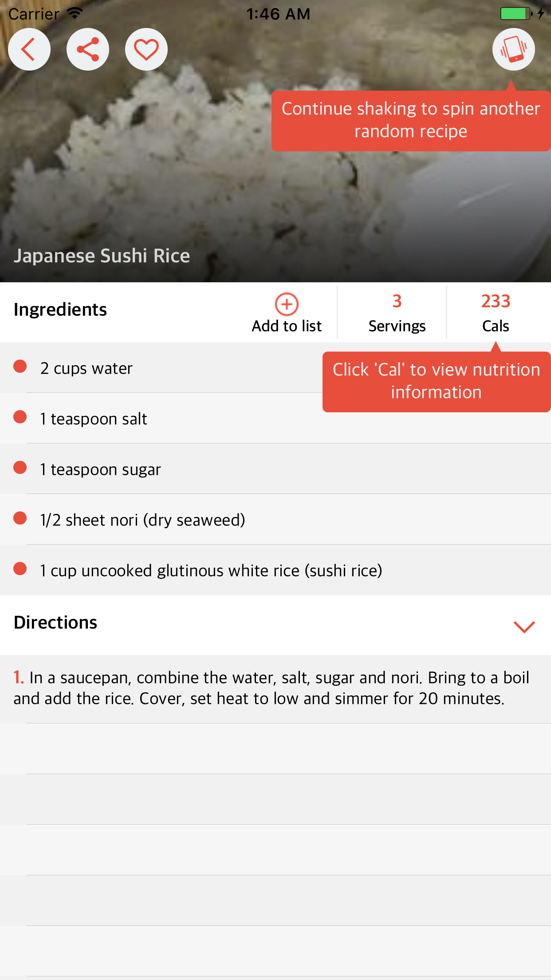Image resolution: width=551 pixels, height=980 pixels.
Task: Tap the Directions section header
Action: 56,623
